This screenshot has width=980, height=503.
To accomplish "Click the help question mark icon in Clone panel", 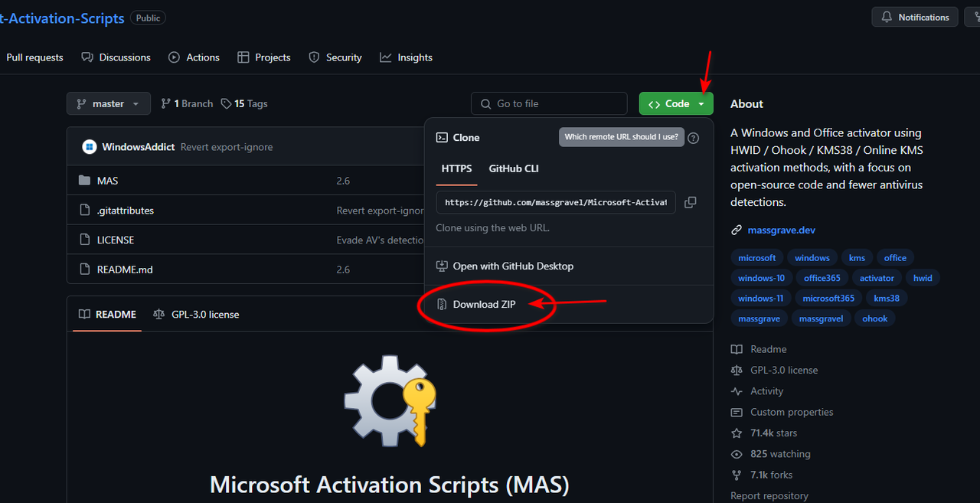I will 693,138.
